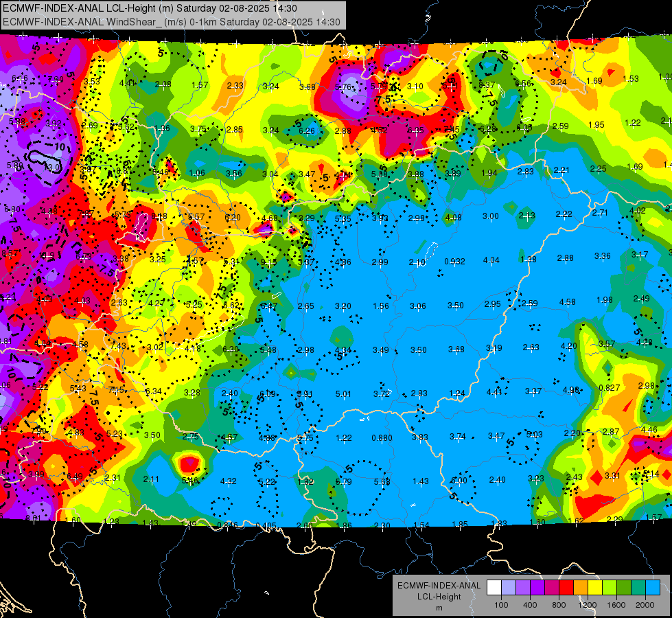Click the wind shear value 1.38
This screenshot has height=618, width=672.
[x=528, y=259]
